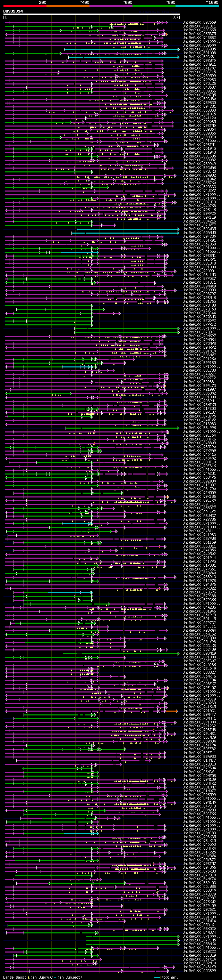Click the white query sequence bar
The image size is (222, 980).
tap(92, 15)
